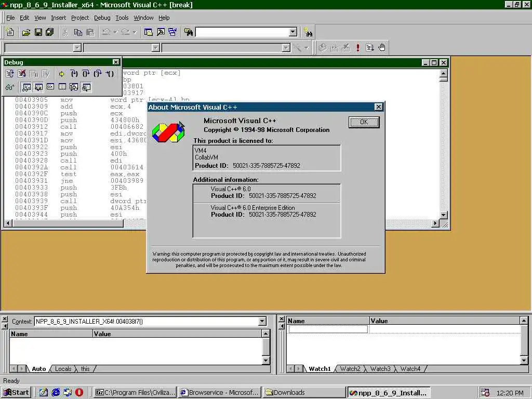Click the Step Out icon
Screen dimensions: 532x399
pyautogui.click(x=98, y=74)
